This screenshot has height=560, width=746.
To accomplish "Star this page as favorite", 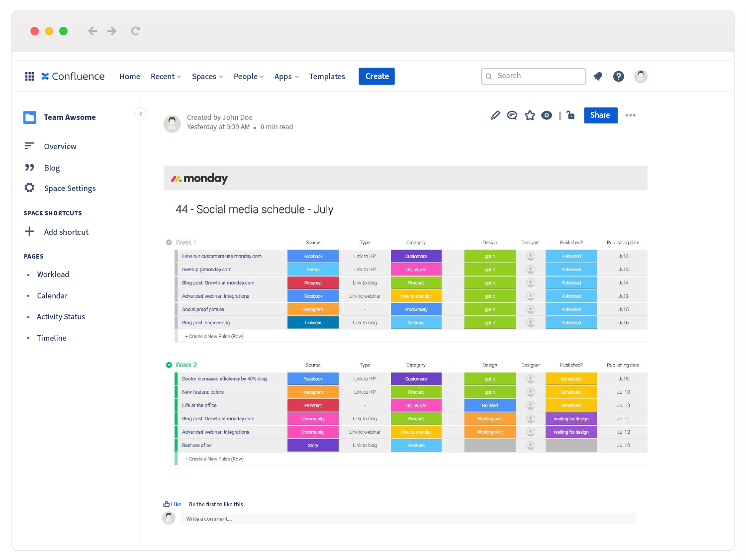I will click(x=530, y=115).
